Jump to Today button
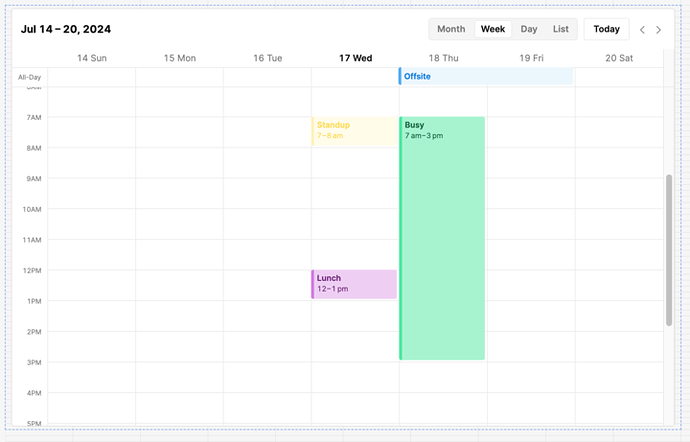This screenshot has height=442, width=690. (606, 29)
